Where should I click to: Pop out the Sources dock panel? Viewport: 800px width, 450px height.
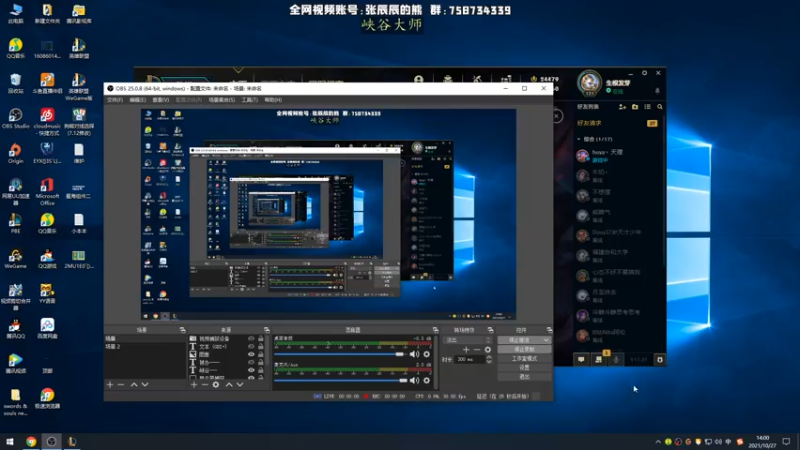[x=266, y=330]
